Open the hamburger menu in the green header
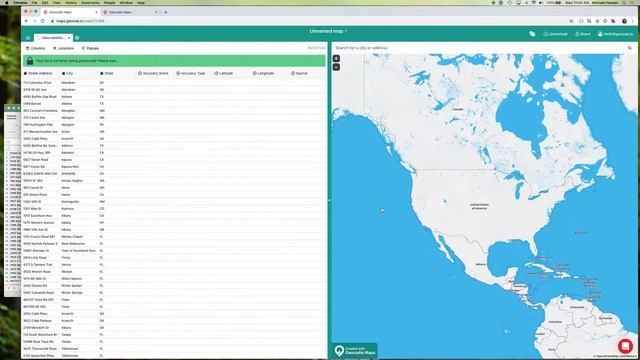 (28, 38)
